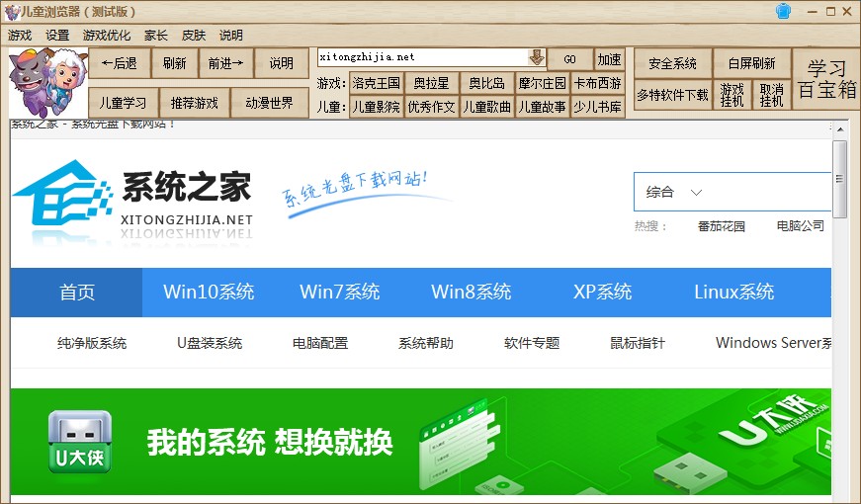
Task: Close the 儿童浏览器 window
Action: [847, 12]
